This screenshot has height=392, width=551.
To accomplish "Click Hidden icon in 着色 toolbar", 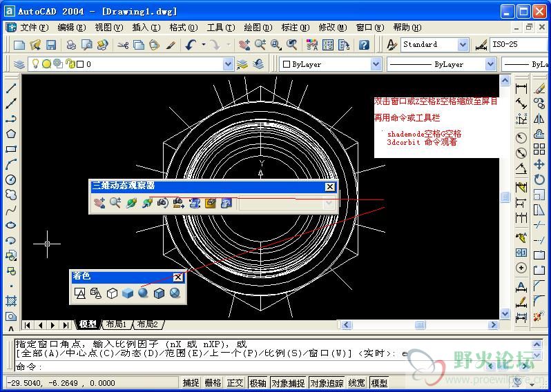I will tap(112, 293).
